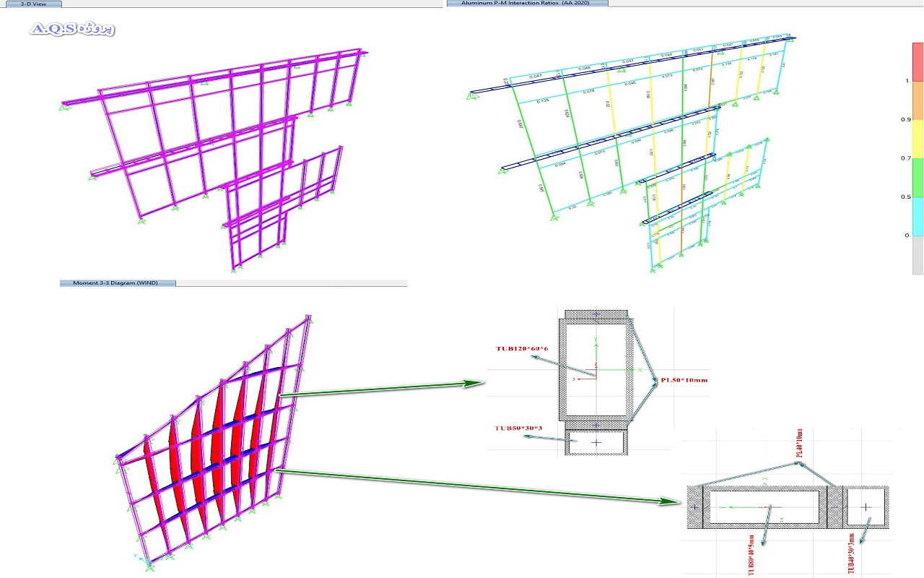The image size is (924, 578).
Task: Click the red legend color band
Action: [x=918, y=61]
